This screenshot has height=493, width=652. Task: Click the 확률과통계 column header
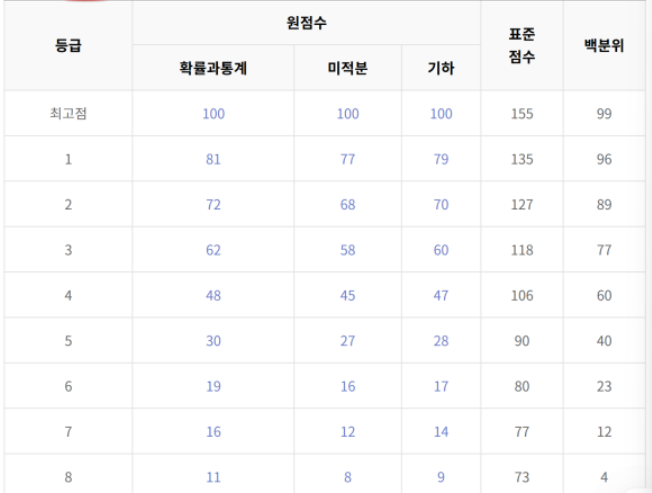pyautogui.click(x=213, y=68)
